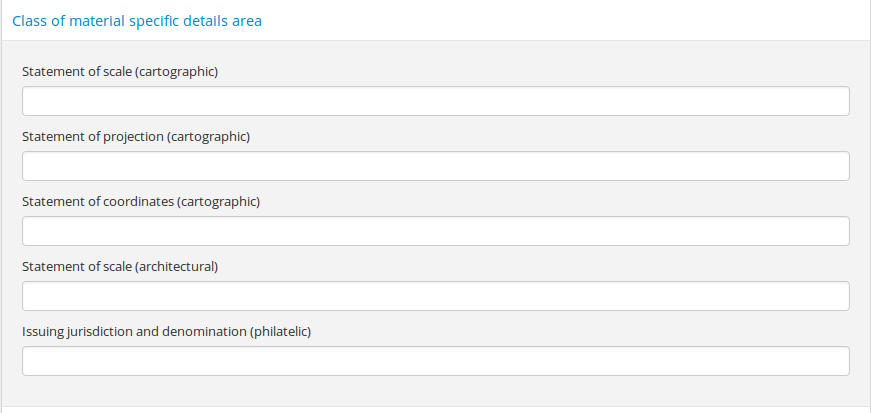This screenshot has width=871, height=413.
Task: Click the 'Statement of scale (architectural)' label
Action: click(120, 267)
